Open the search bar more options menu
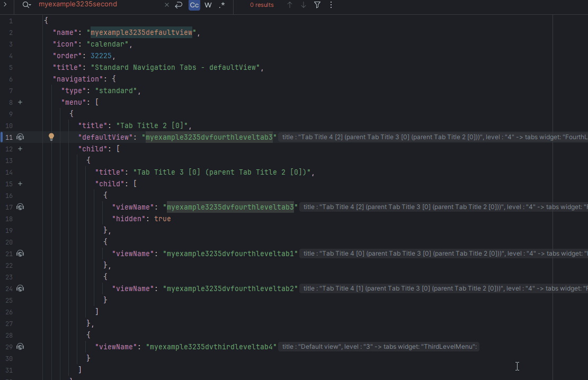Image resolution: width=588 pixels, height=380 pixels. coord(331,5)
